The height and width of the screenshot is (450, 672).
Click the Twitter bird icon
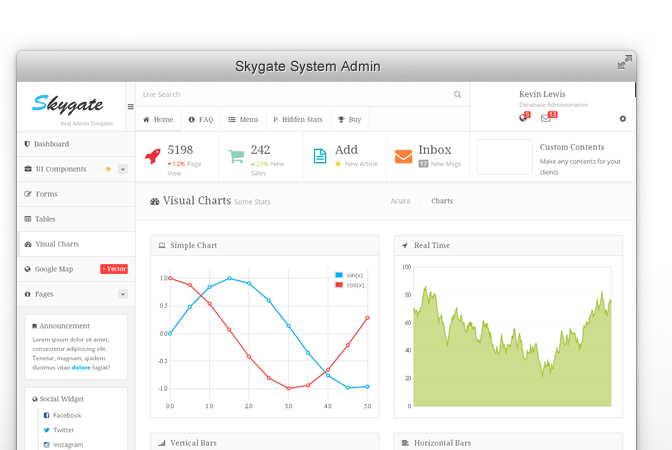(47, 430)
